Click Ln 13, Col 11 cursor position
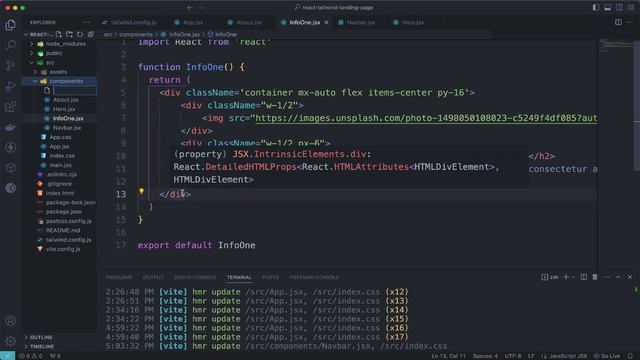This screenshot has width=640, height=360. click(x=449, y=356)
